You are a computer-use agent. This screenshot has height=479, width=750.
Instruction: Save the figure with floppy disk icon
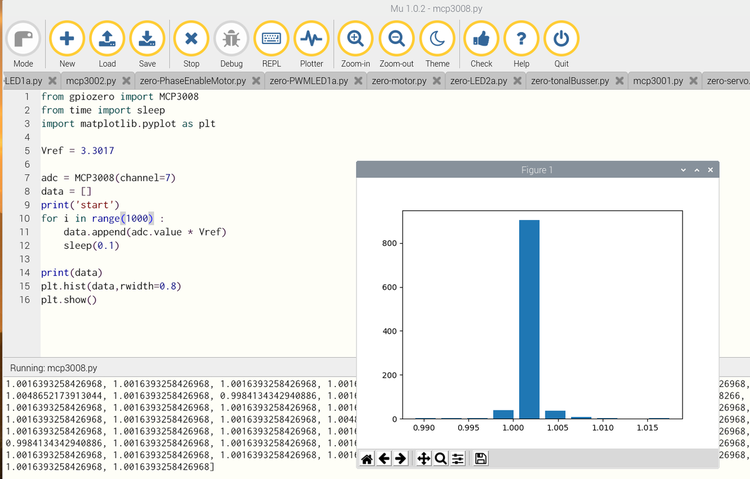point(481,458)
